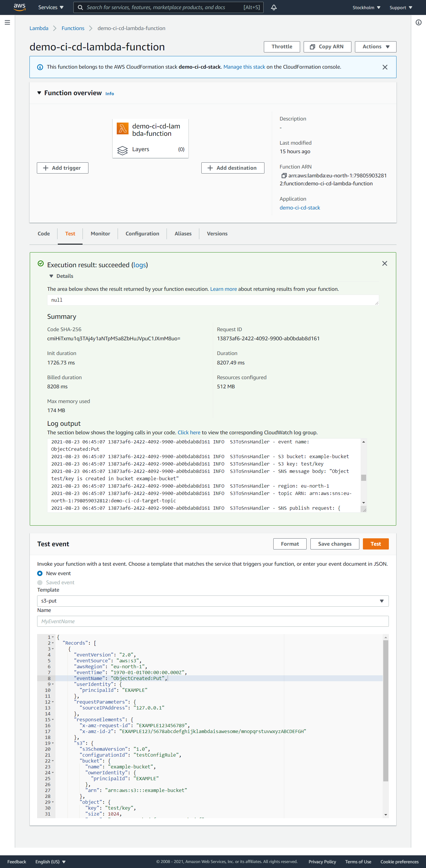Image resolution: width=426 pixels, height=868 pixels.
Task: Collapse the Function overview section
Action: (x=39, y=93)
